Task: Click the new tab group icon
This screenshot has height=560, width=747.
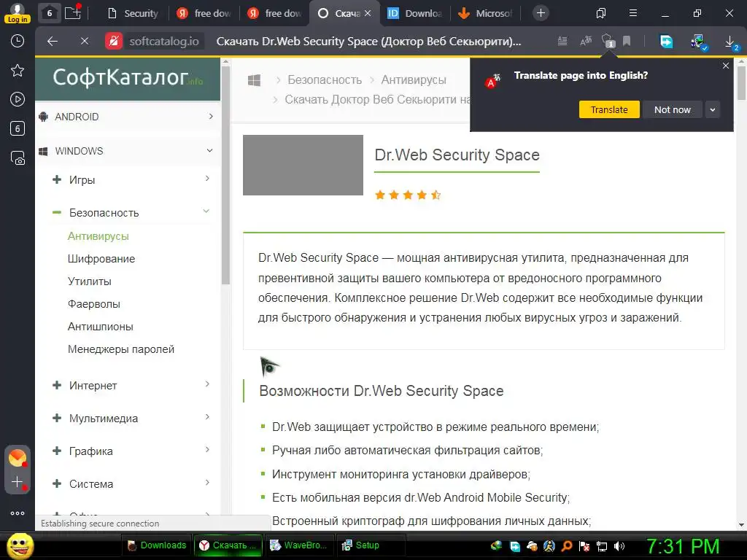Action: 73,12
